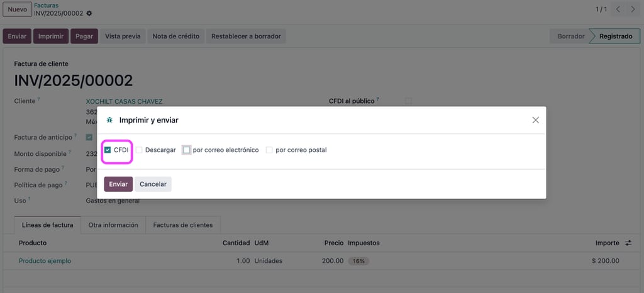Screen dimensions: 644x293
Task: Close the Imprimir y enviar dialog
Action: (535, 120)
